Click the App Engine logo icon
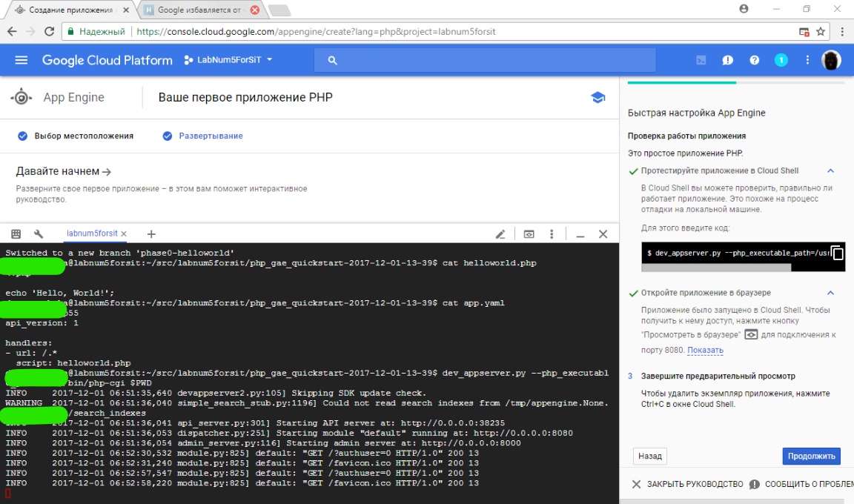The width and height of the screenshot is (854, 504). 21,97
